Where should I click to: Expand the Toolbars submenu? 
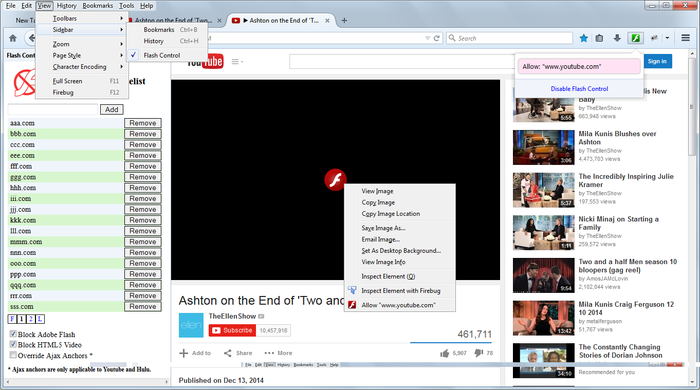tap(82, 18)
